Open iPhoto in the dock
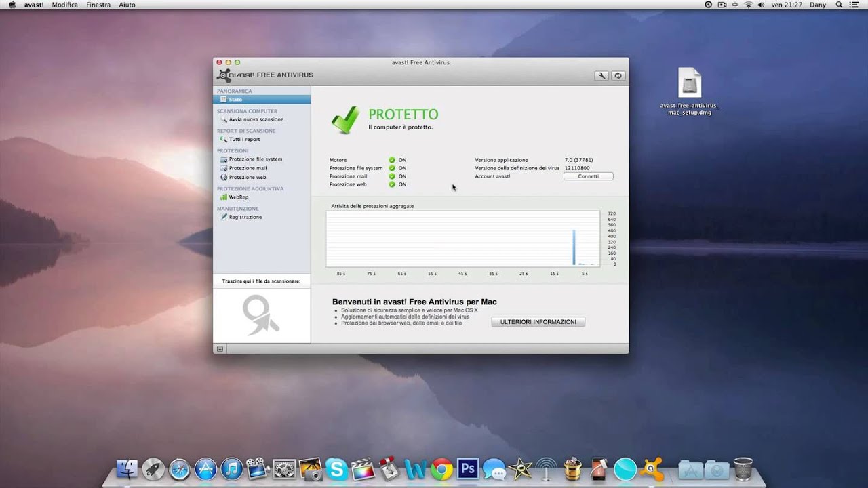The width and height of the screenshot is (868, 488). (310, 468)
